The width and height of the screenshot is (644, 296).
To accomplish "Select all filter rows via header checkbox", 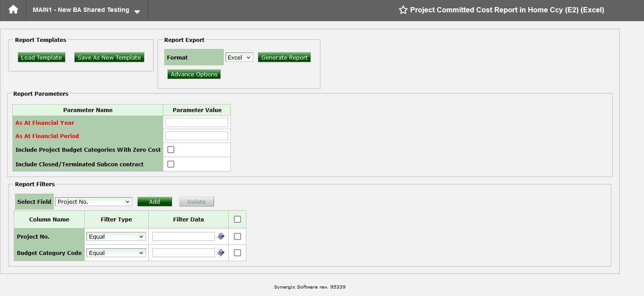I will pyautogui.click(x=237, y=219).
